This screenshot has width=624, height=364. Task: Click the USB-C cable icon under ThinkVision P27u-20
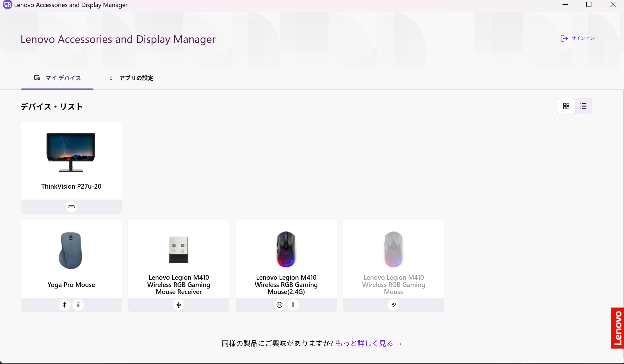71,206
